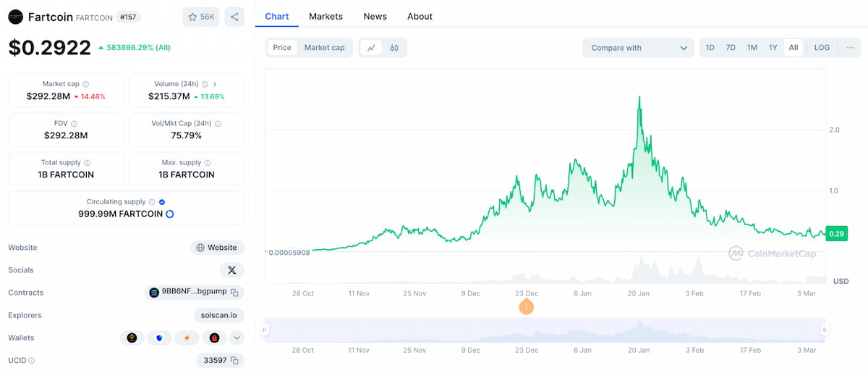Open the Website link button
The image size is (868, 373).
pos(217,248)
